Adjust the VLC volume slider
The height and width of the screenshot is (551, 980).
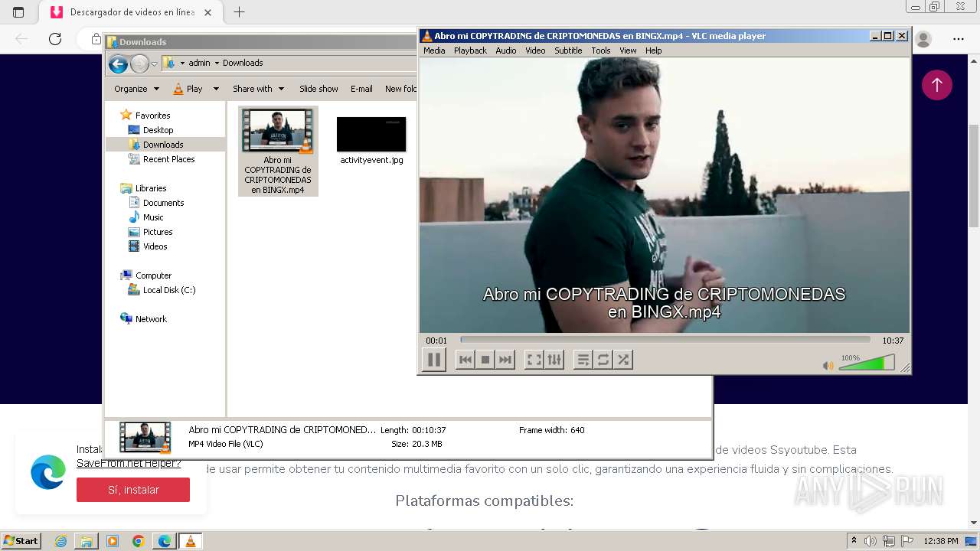866,363
